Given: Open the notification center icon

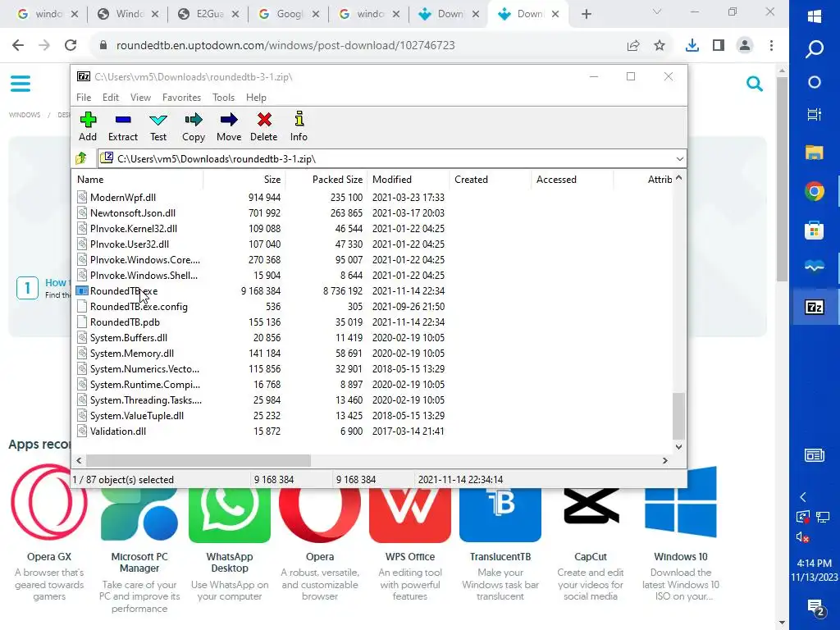Looking at the screenshot, I should (x=815, y=609).
